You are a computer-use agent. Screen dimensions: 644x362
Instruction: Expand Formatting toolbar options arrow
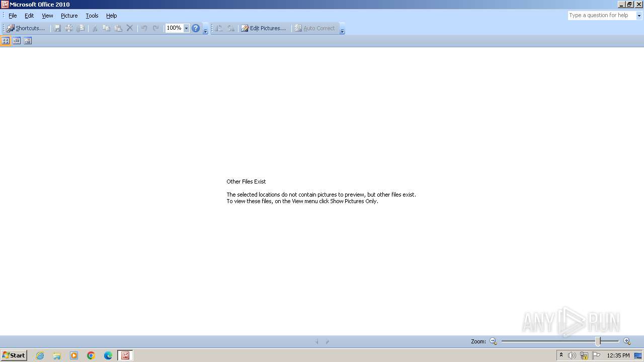tap(342, 29)
